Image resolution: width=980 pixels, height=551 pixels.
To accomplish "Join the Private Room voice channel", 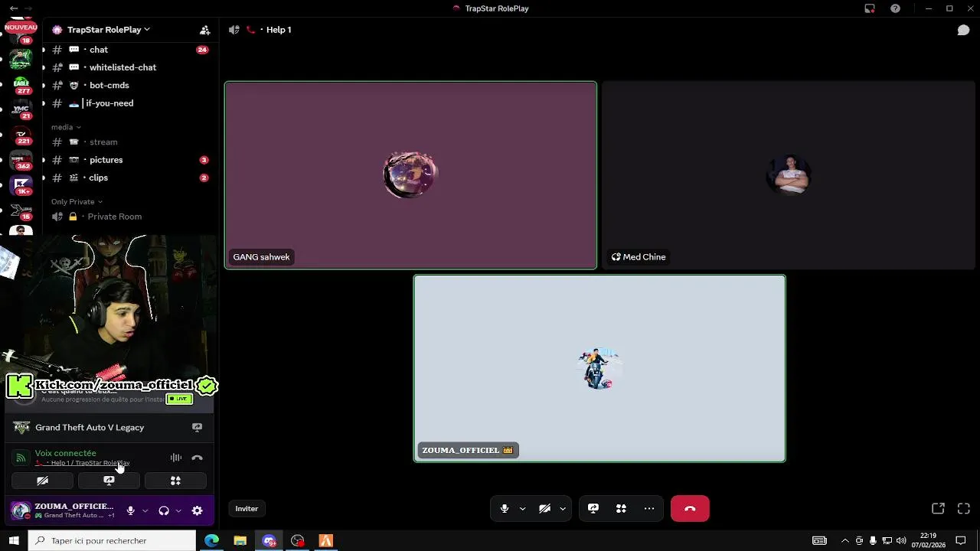I will click(127, 217).
